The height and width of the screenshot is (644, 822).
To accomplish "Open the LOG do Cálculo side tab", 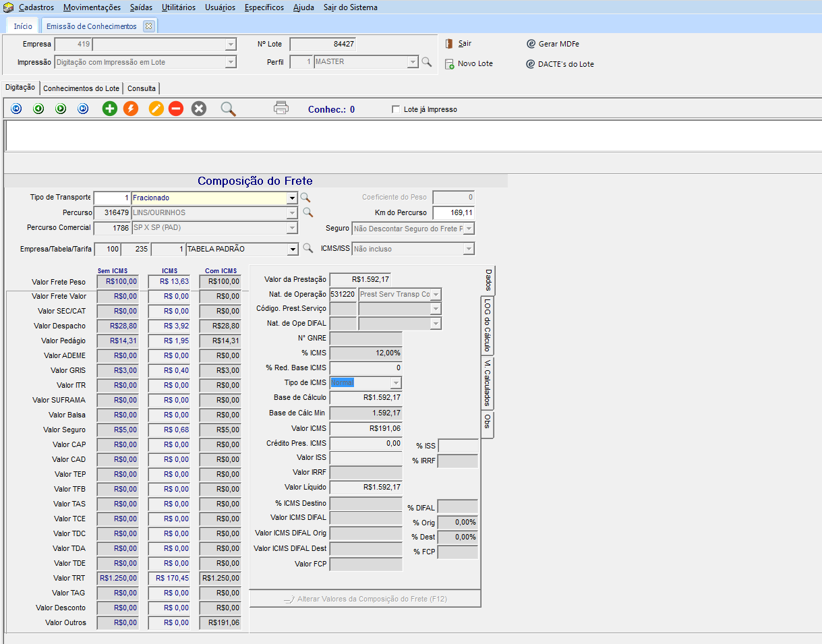I will pyautogui.click(x=487, y=325).
